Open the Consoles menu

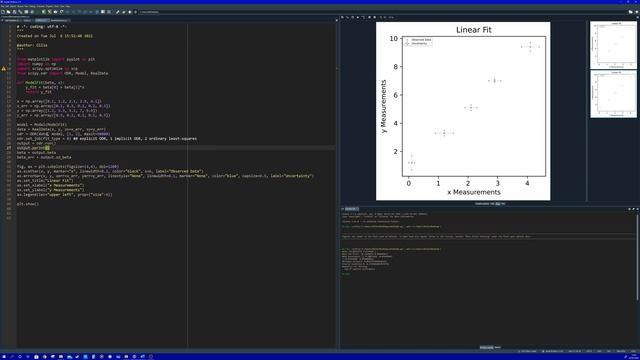(x=41, y=6)
